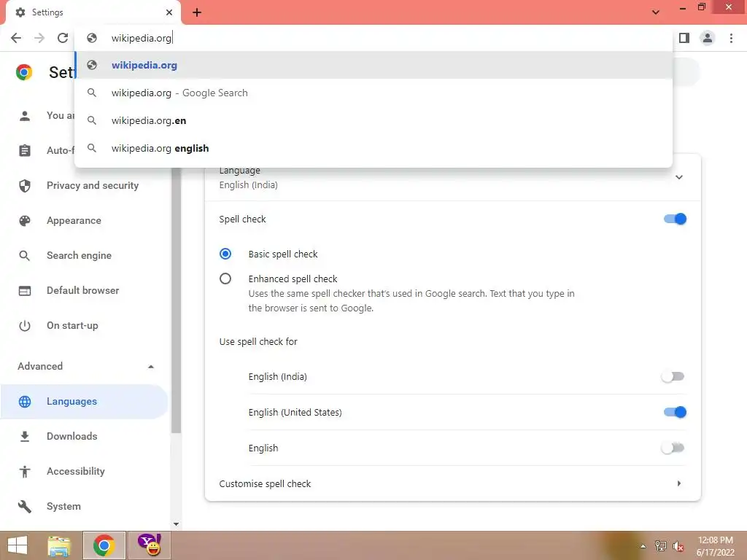Image resolution: width=747 pixels, height=560 pixels.
Task: Select Enhanced spell check radio
Action: pos(225,279)
